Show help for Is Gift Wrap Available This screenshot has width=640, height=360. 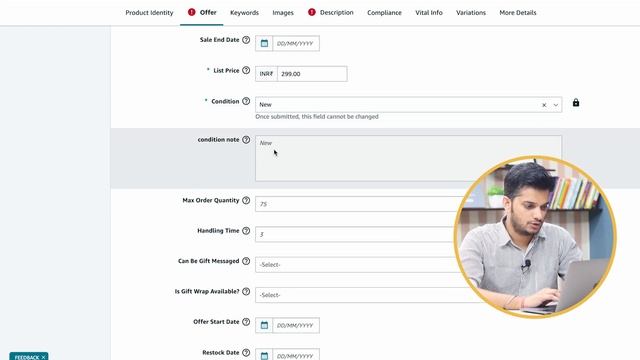click(x=246, y=291)
